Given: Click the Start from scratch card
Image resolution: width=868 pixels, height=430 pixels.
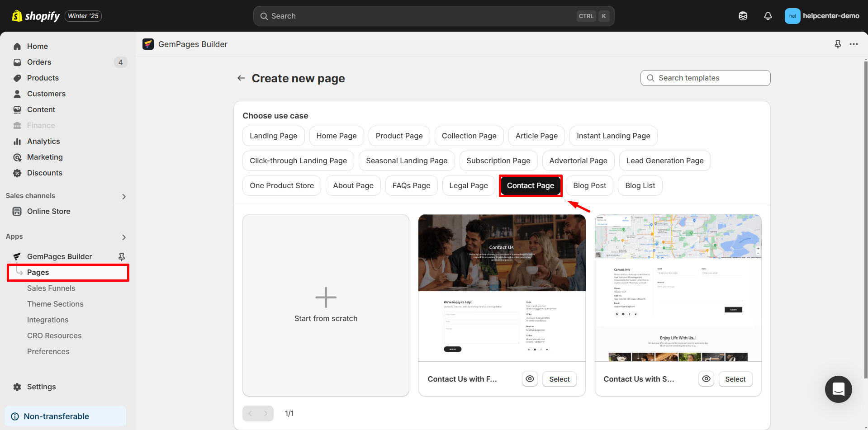Looking at the screenshot, I should click(326, 305).
